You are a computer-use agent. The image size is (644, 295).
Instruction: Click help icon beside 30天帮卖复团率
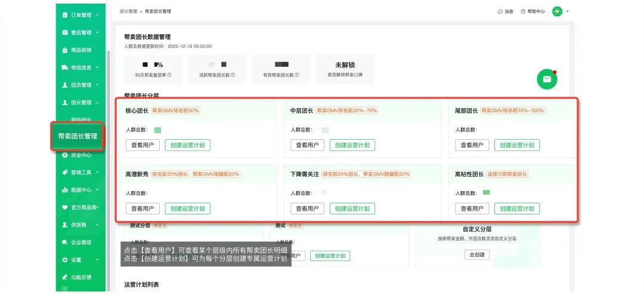tap(169, 75)
